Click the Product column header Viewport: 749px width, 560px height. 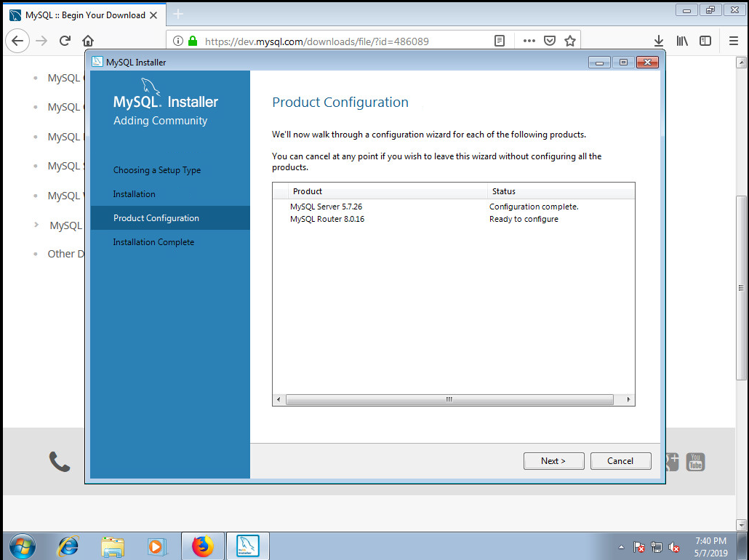(388, 191)
